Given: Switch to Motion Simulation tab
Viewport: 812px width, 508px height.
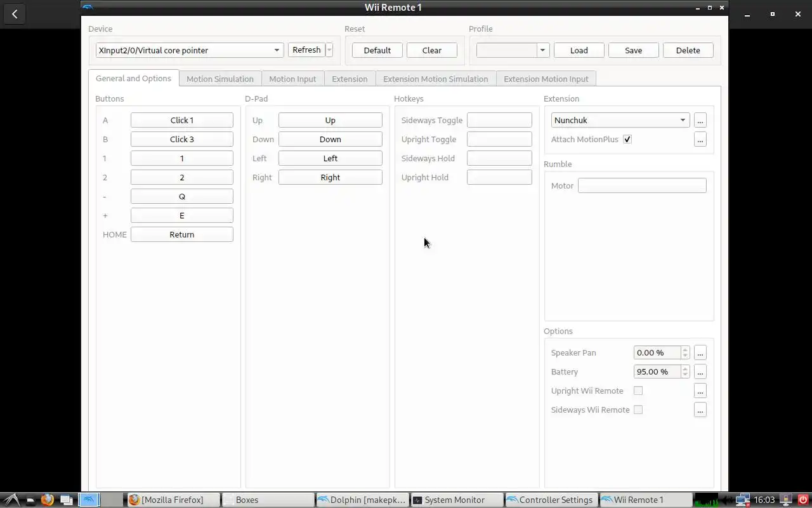Looking at the screenshot, I should tap(219, 79).
